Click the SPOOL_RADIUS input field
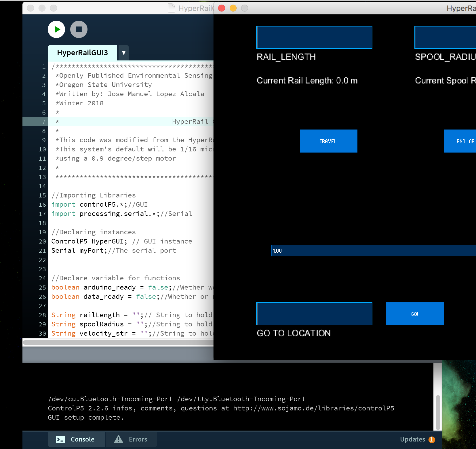The width and height of the screenshot is (476, 449). point(445,37)
